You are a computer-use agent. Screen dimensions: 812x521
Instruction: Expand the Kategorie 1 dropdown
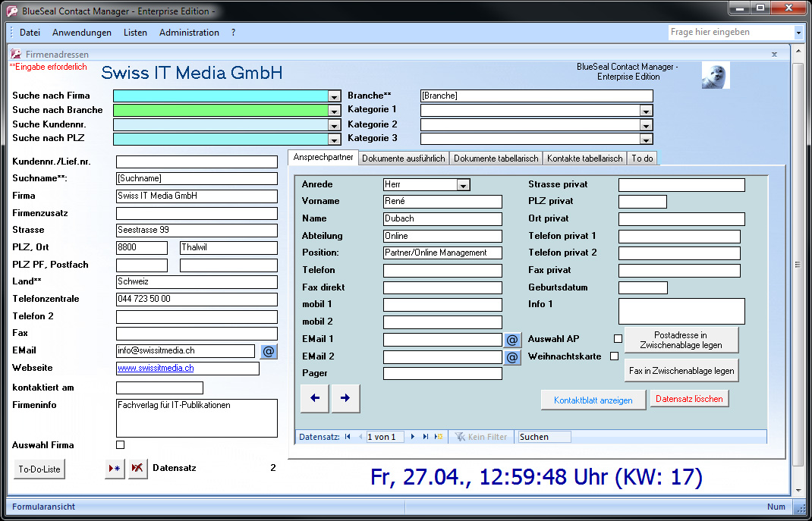646,111
